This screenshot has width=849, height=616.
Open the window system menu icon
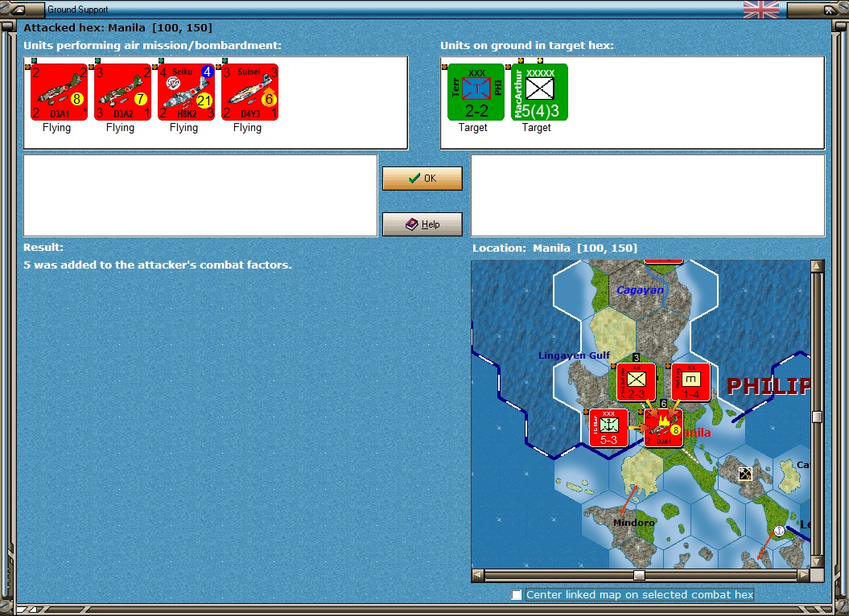click(x=18, y=9)
